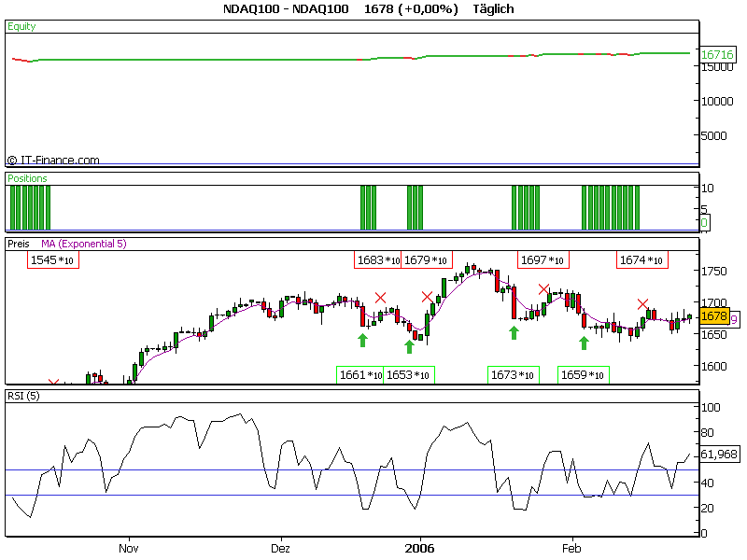The width and height of the screenshot is (747, 560).
Task: Click the RSI value 61,968 tag
Action: 719,455
